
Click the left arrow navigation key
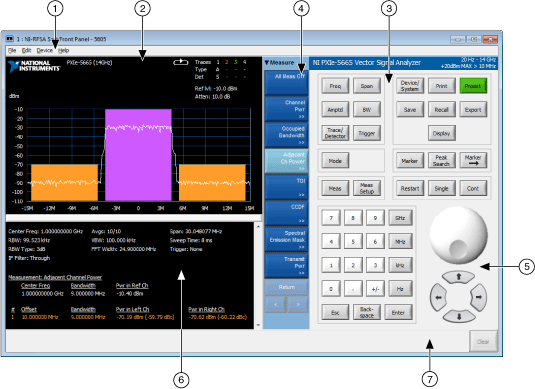[438, 297]
